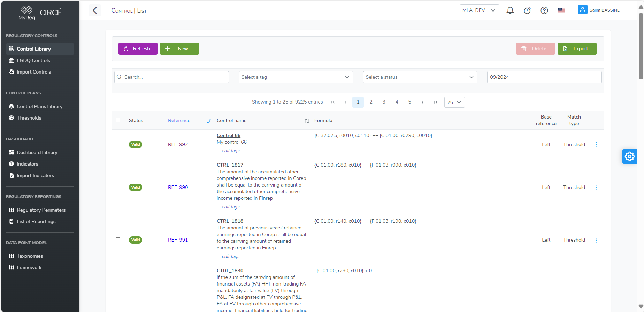The width and height of the screenshot is (644, 312).
Task: Go to Thresholds in sidebar
Action: 29,118
